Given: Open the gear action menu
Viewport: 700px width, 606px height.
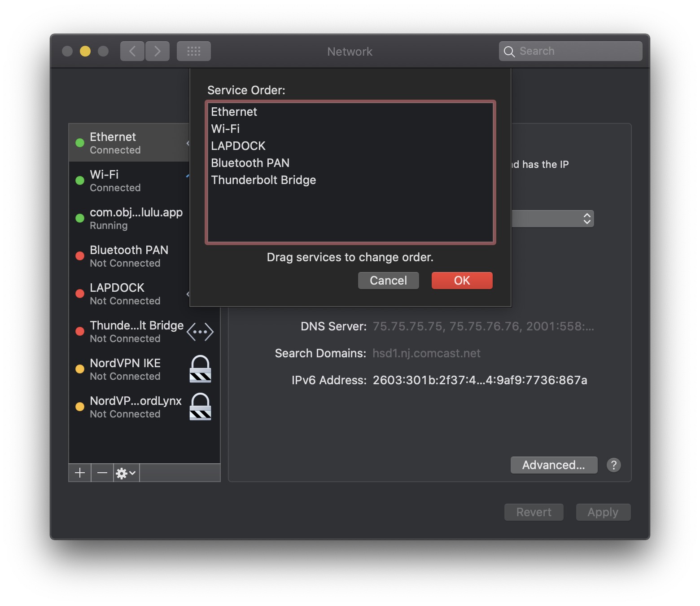Looking at the screenshot, I should coord(126,473).
